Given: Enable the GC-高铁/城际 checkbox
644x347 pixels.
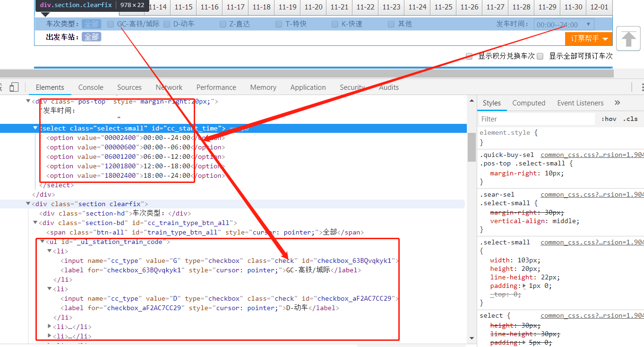Looking at the screenshot, I should click(110, 24).
